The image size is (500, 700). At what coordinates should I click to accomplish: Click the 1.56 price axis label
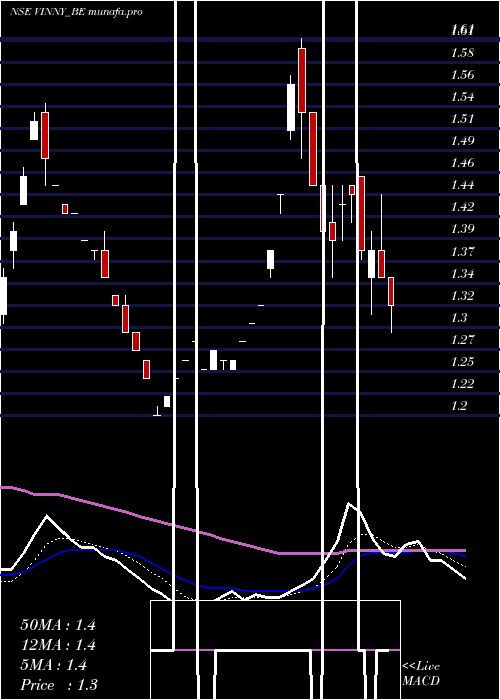[462, 75]
